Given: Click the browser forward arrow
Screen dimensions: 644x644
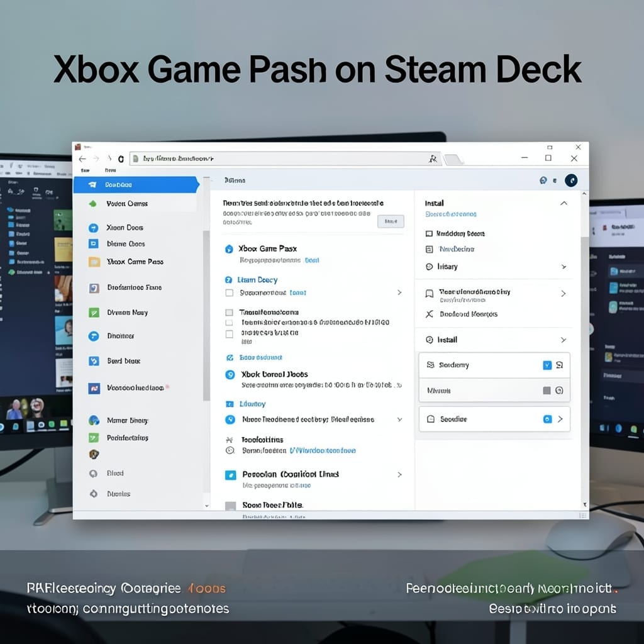Looking at the screenshot, I should [x=96, y=159].
